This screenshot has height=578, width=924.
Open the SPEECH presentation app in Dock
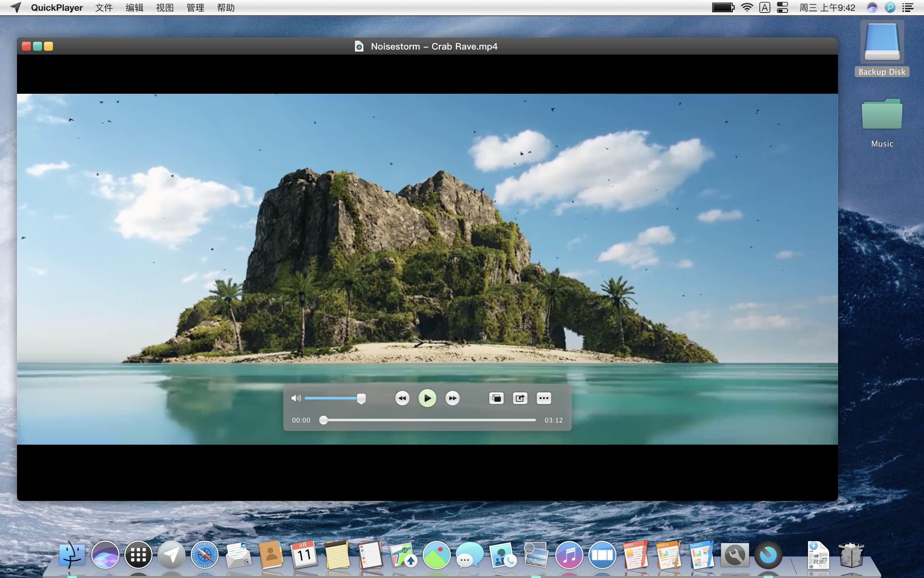pos(669,555)
